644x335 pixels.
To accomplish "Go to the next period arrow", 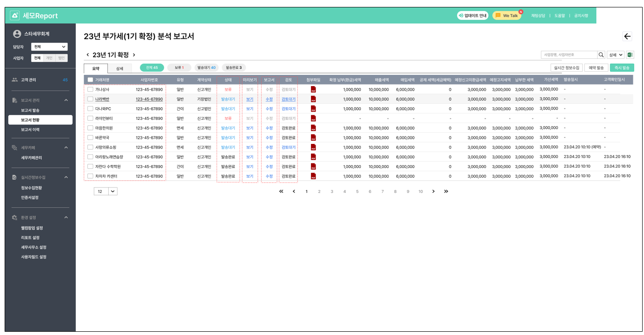I will click(x=134, y=55).
